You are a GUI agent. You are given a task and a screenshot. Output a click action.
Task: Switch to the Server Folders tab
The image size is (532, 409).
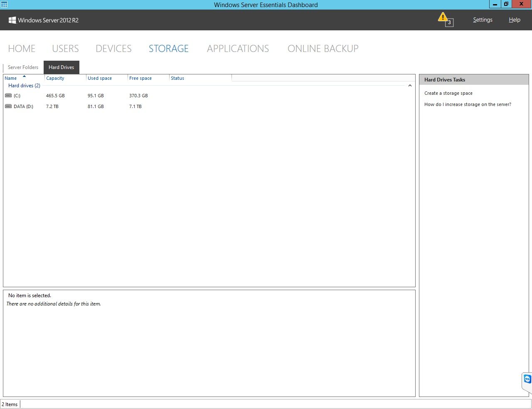pos(23,67)
